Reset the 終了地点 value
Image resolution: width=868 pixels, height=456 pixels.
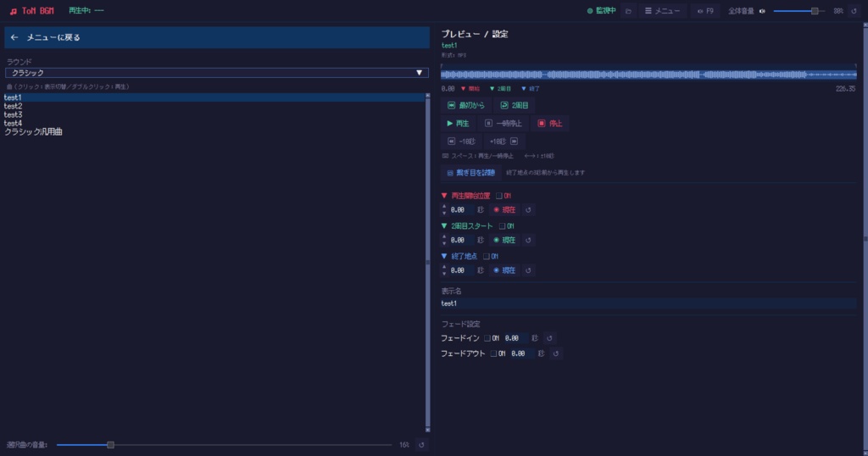coord(528,270)
